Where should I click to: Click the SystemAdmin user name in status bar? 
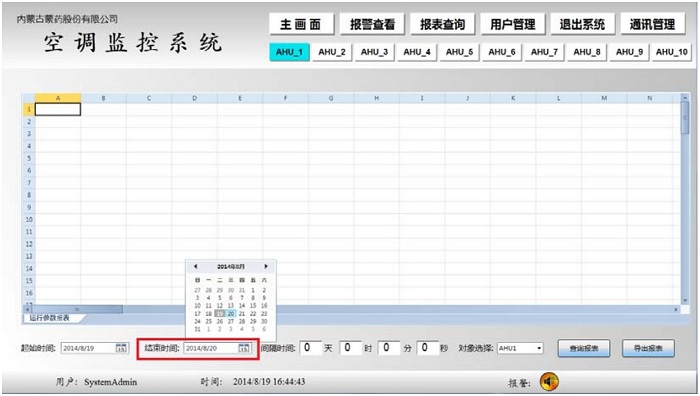coord(111,382)
